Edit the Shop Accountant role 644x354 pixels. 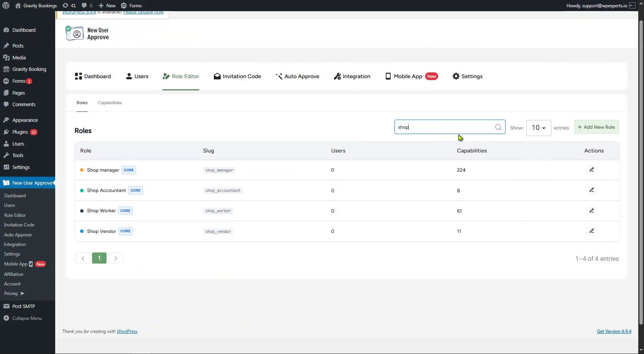tap(591, 190)
